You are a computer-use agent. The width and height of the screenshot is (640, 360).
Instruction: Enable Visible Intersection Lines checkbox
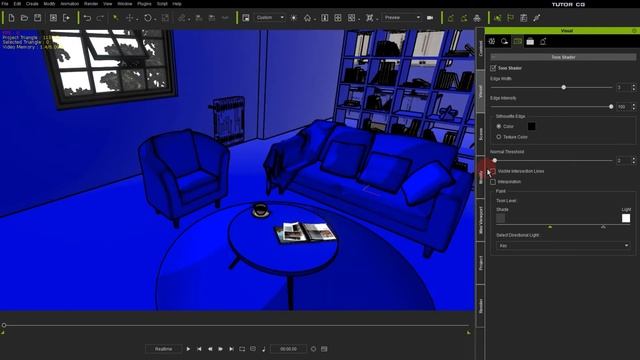pos(493,171)
